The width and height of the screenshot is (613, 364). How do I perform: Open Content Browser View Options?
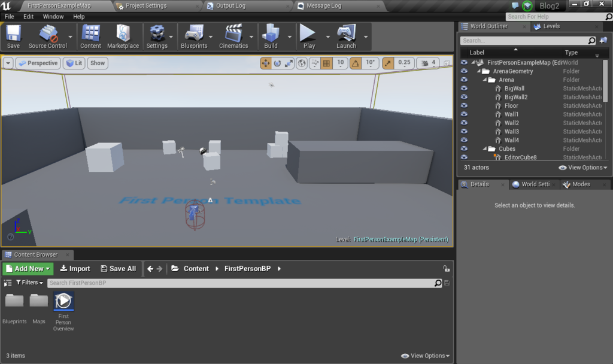pyautogui.click(x=426, y=356)
